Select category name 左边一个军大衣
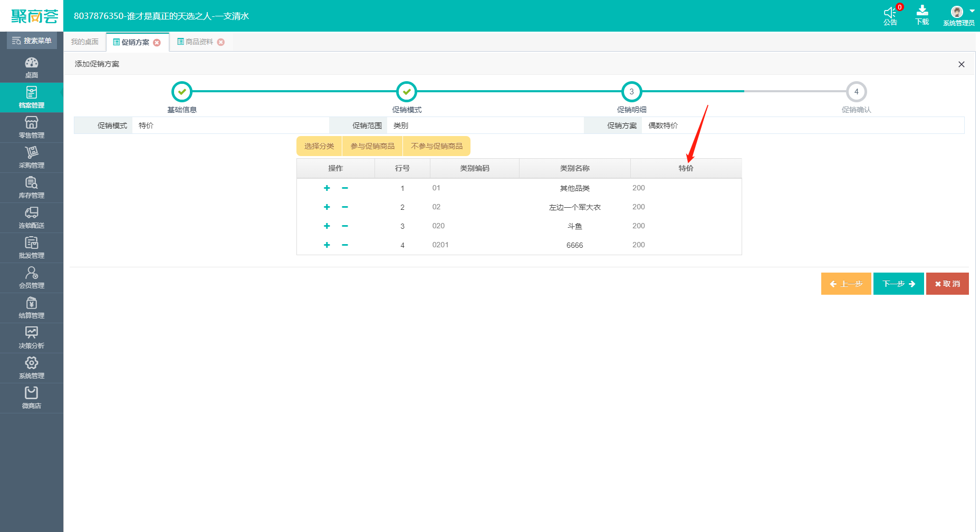 [x=575, y=207]
